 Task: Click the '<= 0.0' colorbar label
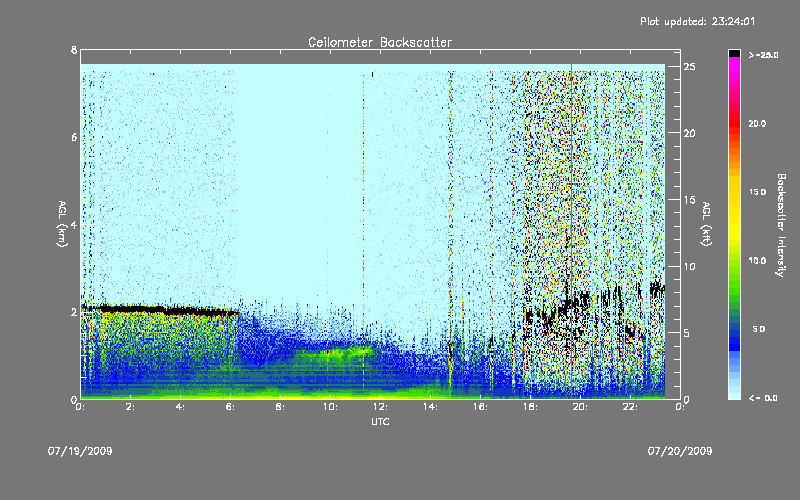(763, 398)
